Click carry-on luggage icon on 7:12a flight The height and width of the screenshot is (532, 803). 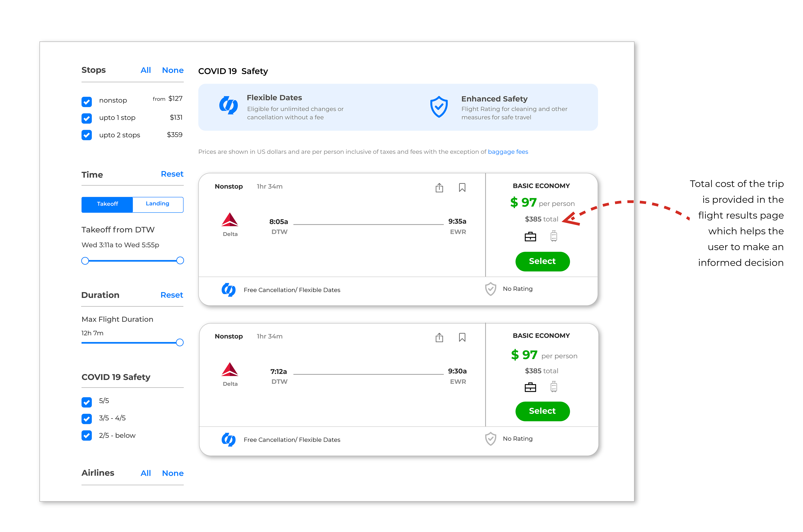(554, 386)
